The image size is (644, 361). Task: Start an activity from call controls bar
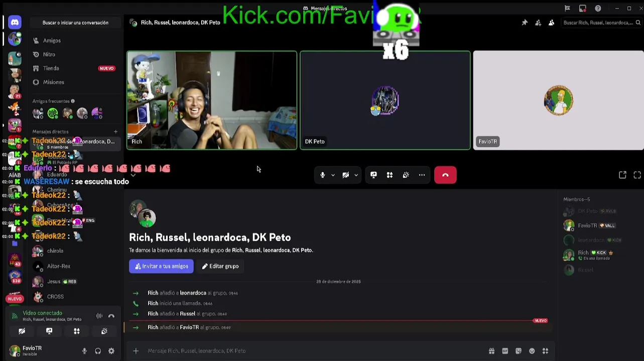(x=390, y=175)
